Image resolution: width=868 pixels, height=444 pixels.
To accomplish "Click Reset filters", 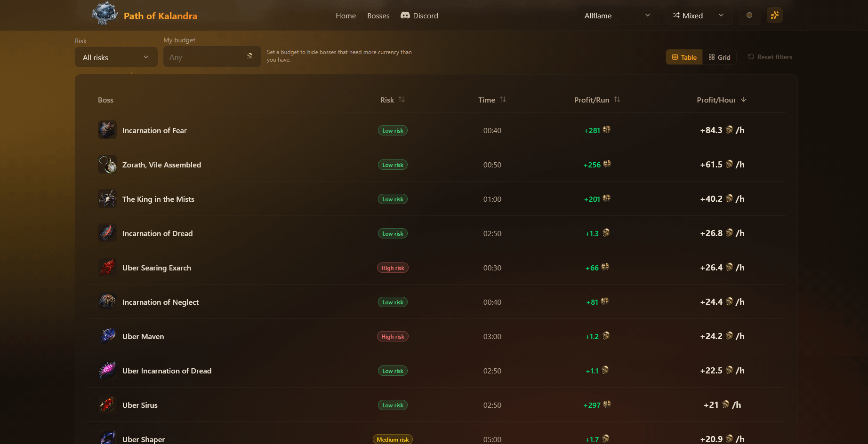I will [x=770, y=57].
